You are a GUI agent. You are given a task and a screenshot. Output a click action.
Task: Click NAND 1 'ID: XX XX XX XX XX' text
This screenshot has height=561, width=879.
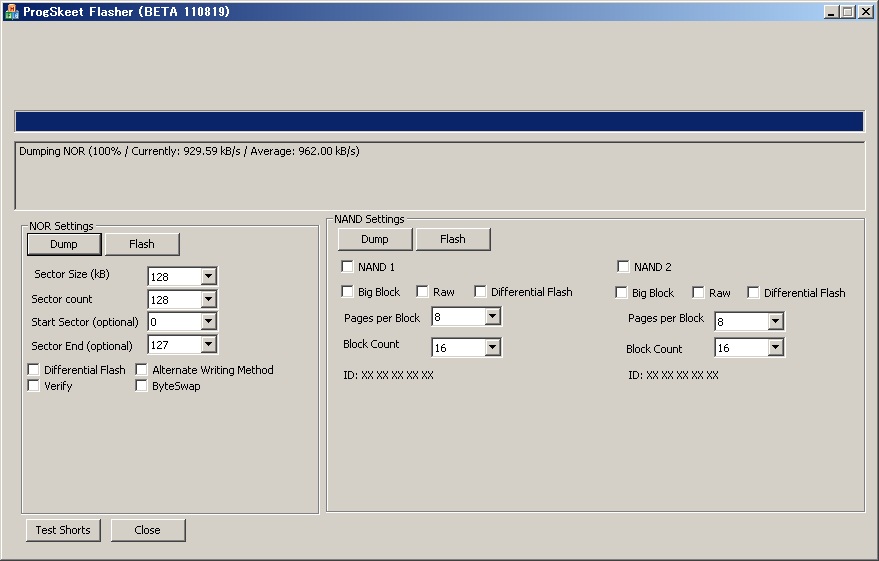pyautogui.click(x=388, y=375)
